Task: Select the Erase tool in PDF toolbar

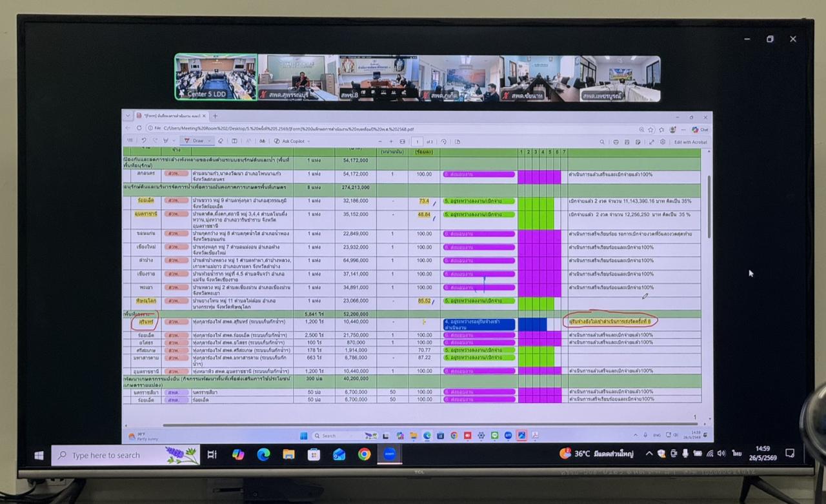Action: (221, 141)
